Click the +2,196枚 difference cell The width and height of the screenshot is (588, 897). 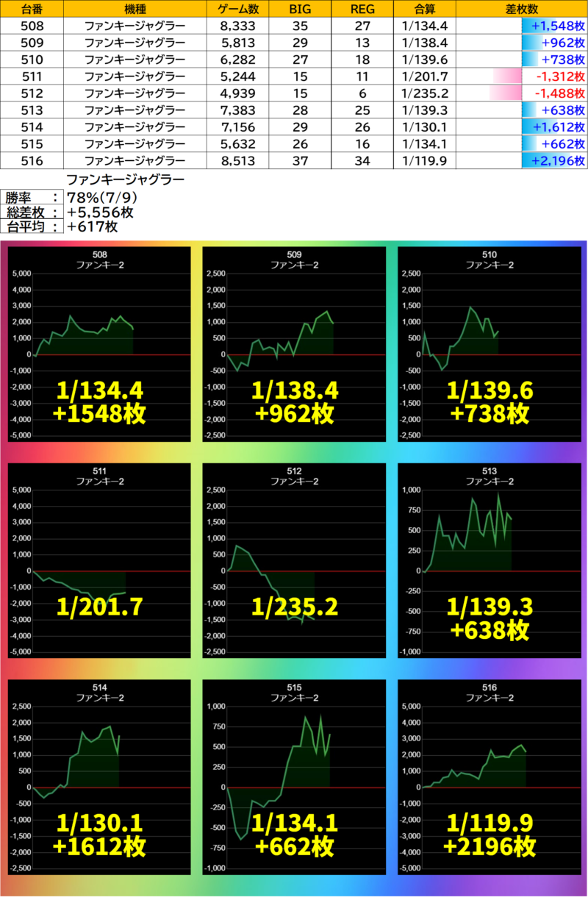tap(522, 160)
